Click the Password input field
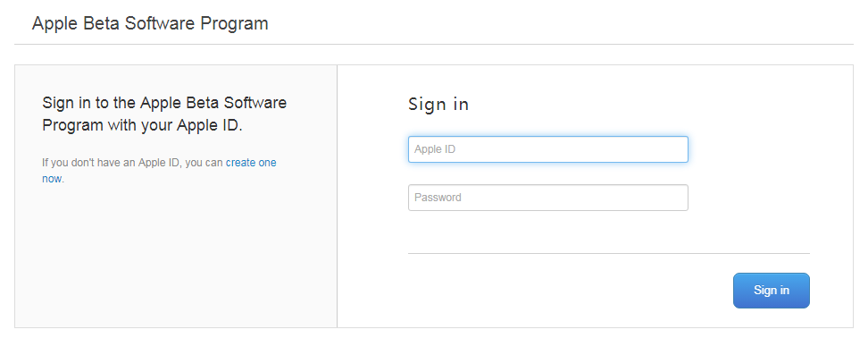Screen dimensions: 868x338 tap(548, 198)
